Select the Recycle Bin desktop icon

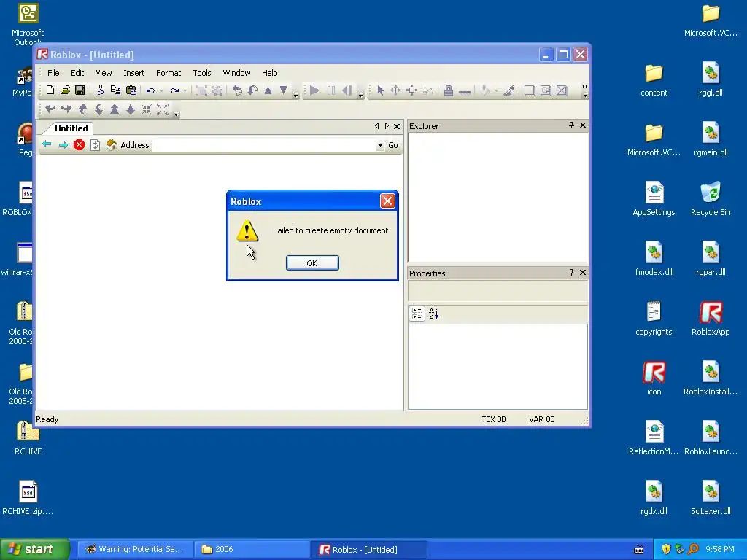point(711,199)
